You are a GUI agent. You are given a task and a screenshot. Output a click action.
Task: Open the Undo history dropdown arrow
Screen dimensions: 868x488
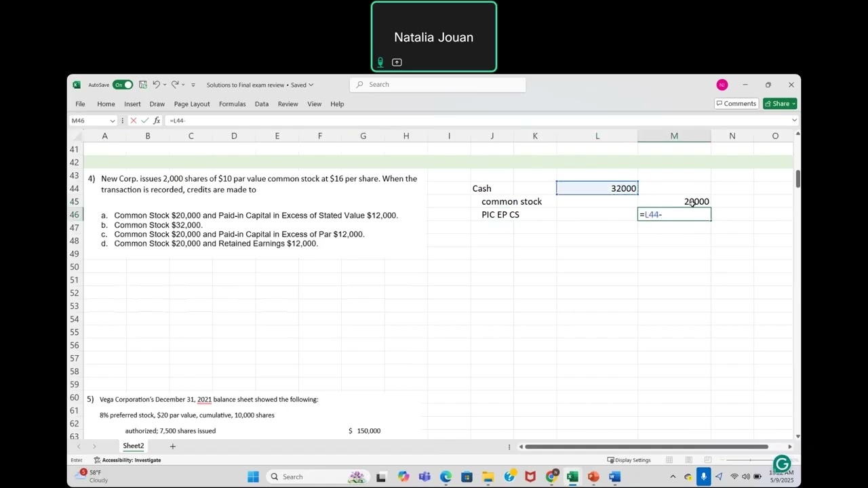click(165, 85)
